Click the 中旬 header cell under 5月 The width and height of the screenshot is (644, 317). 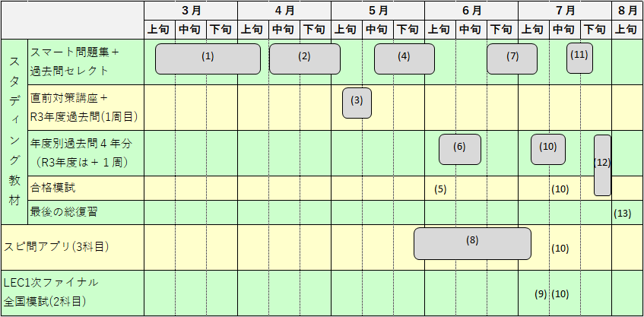tap(377, 30)
